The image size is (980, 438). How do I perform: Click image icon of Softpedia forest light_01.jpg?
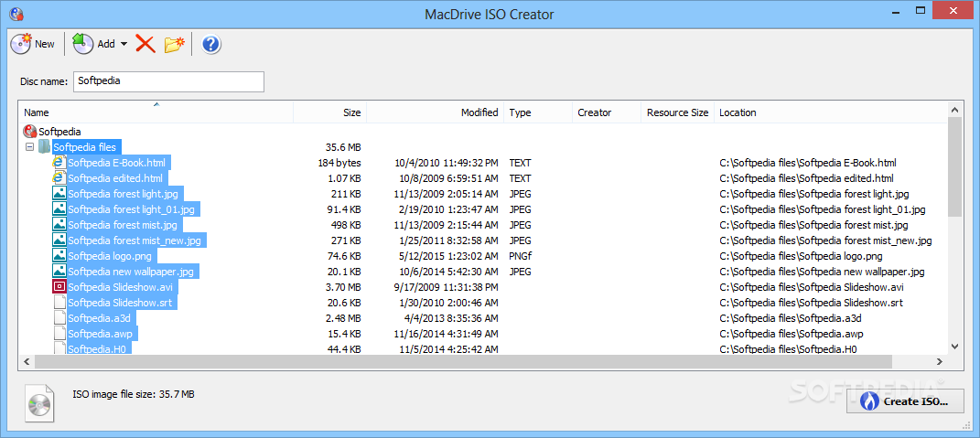click(59, 209)
